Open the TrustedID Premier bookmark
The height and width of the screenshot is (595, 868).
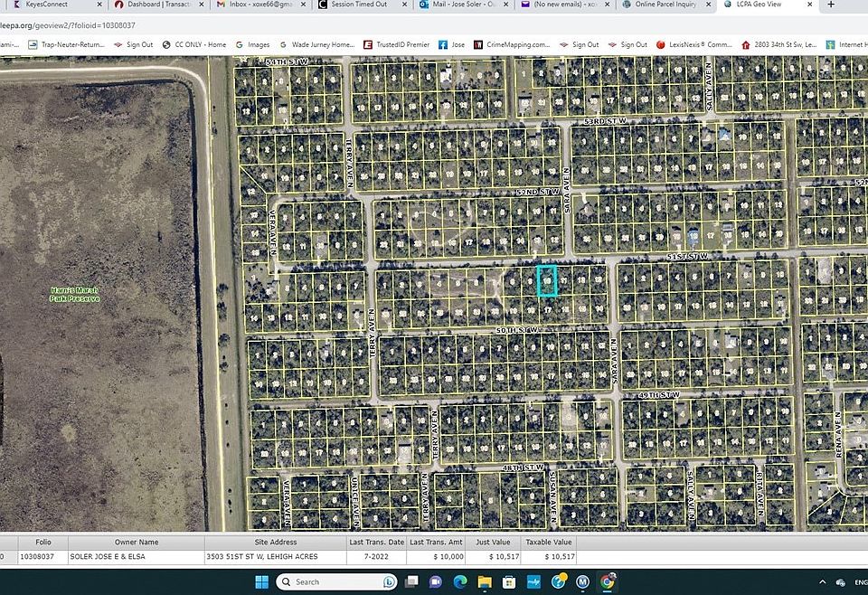coord(397,44)
